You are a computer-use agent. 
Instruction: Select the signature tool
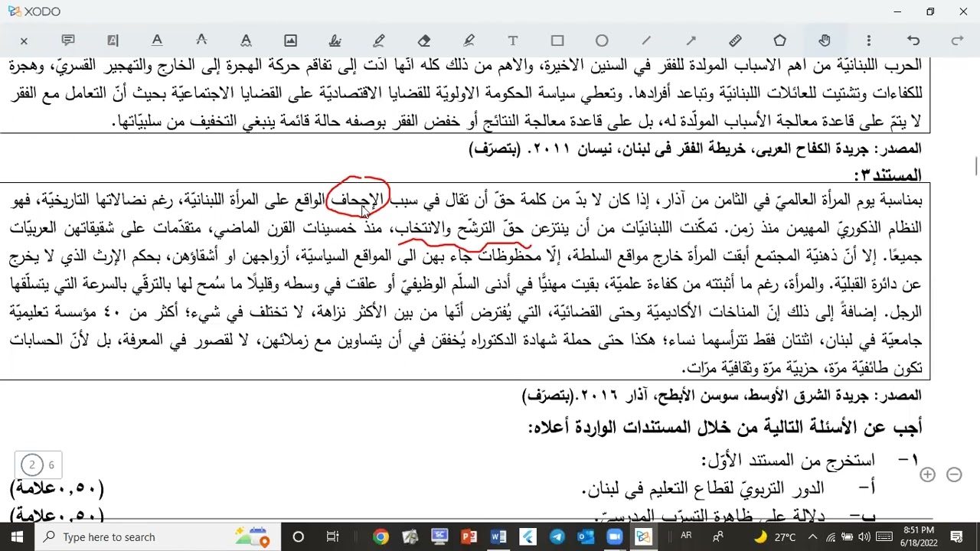point(335,41)
